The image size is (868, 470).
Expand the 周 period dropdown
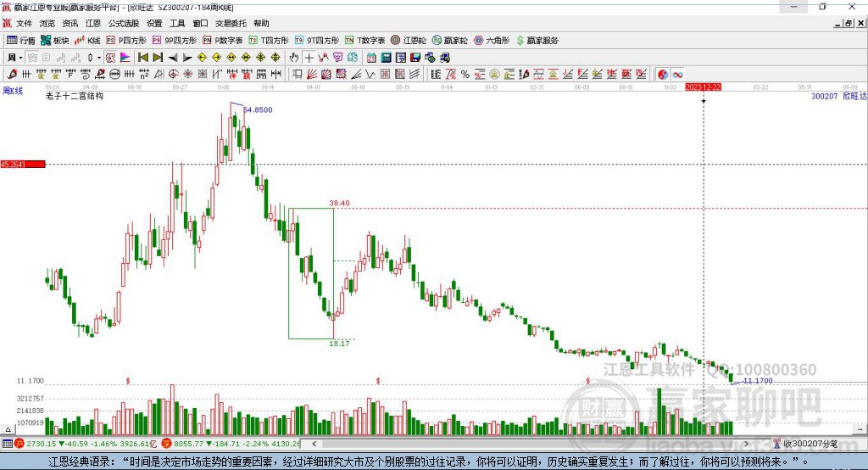point(20,58)
